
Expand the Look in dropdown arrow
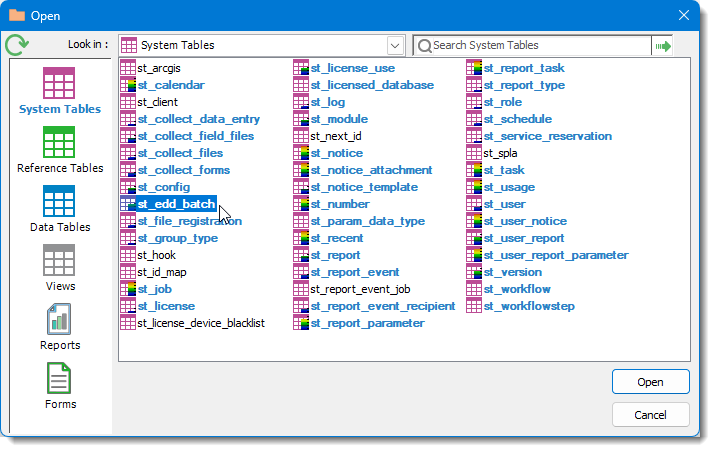coord(395,46)
